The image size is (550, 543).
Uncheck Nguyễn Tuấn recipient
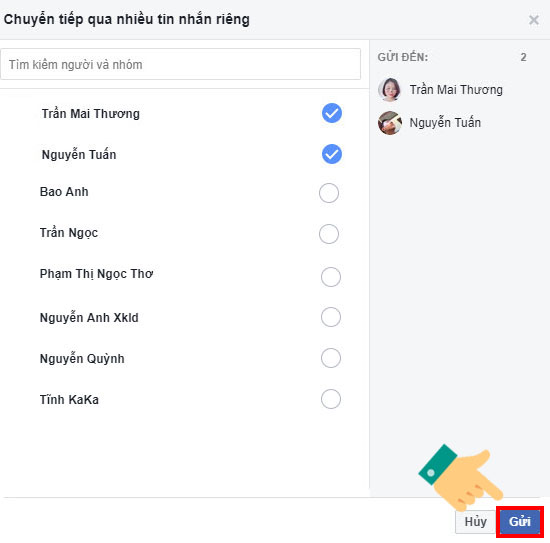(331, 154)
